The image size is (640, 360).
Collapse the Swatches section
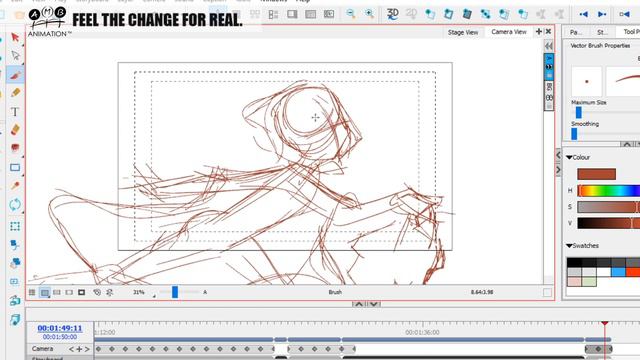569,246
